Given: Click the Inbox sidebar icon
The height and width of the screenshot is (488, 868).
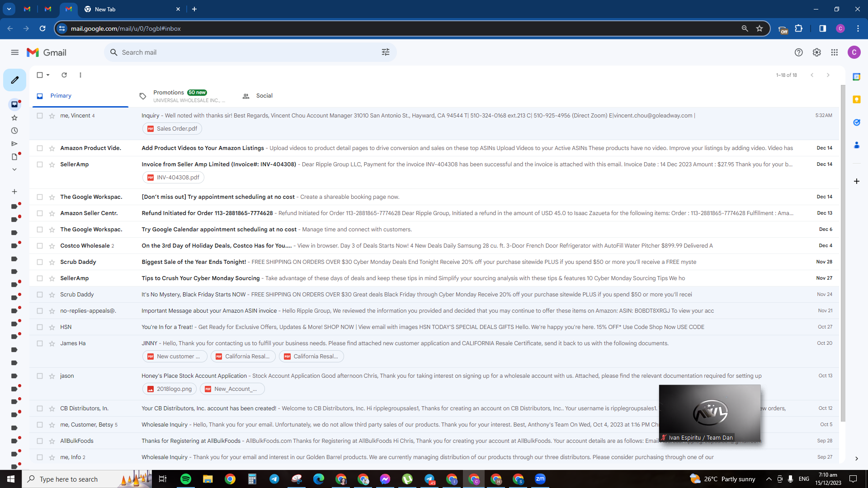Looking at the screenshot, I should [14, 104].
